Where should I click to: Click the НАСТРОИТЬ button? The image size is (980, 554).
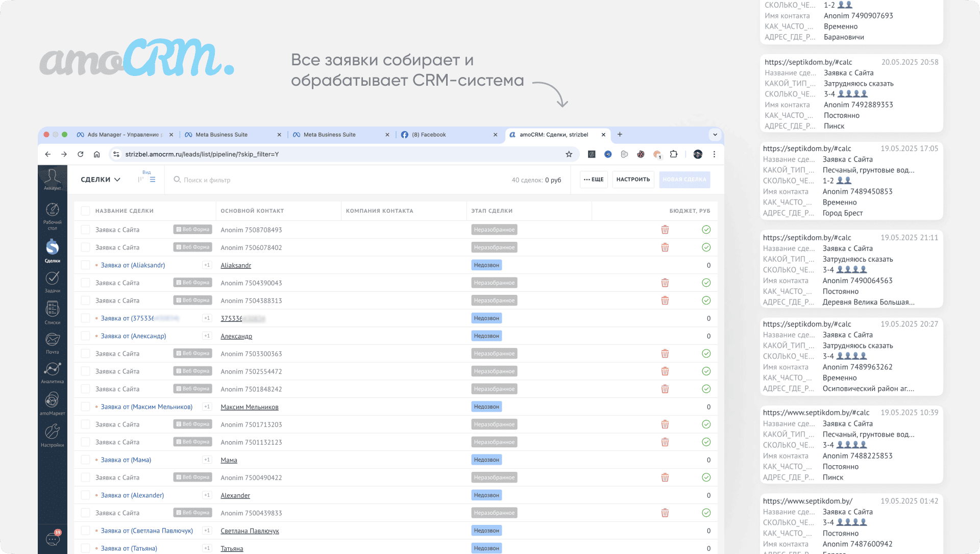(633, 180)
